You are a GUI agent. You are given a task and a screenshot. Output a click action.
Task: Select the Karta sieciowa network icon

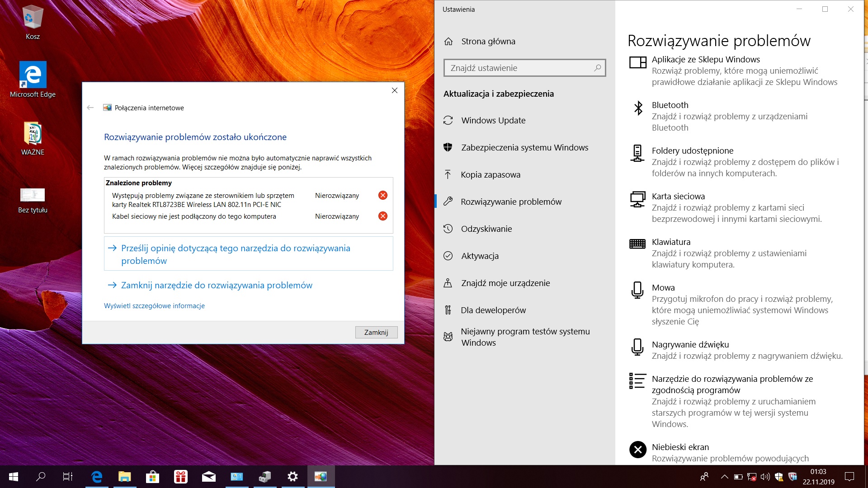tap(637, 199)
